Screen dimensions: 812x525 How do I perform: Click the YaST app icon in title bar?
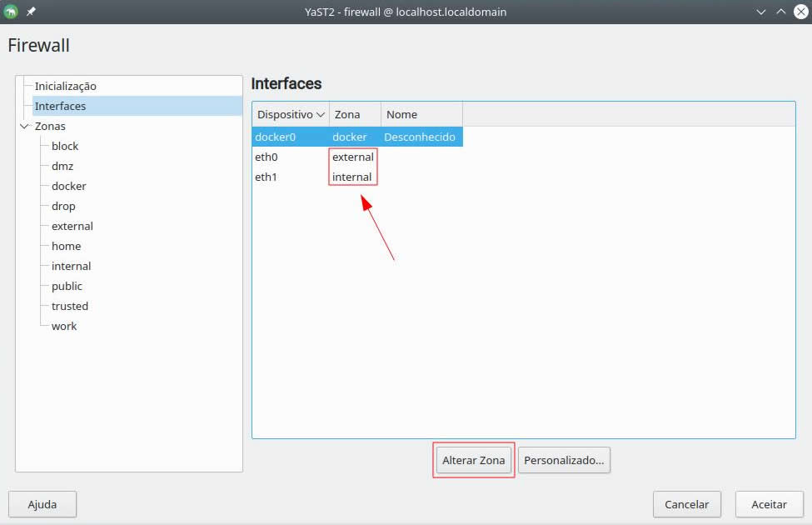[11, 12]
